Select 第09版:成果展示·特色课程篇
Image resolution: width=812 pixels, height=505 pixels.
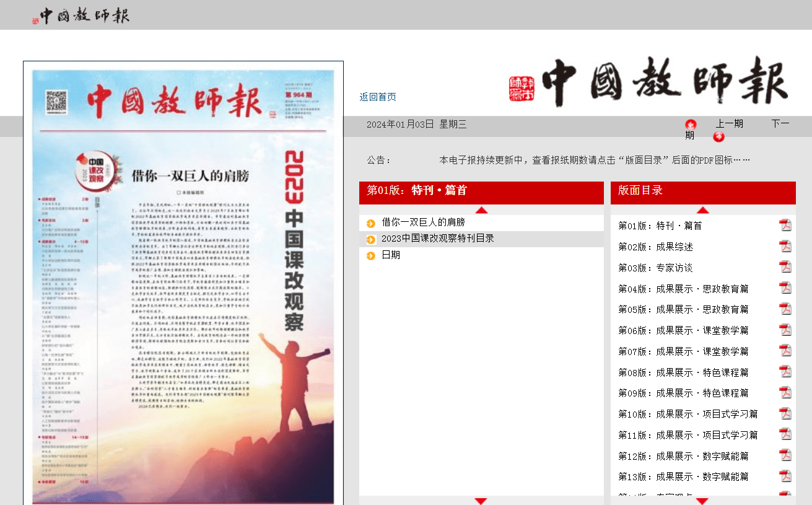(683, 393)
